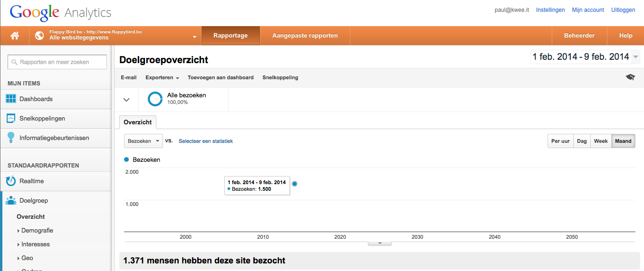Screen dimensions: 644x271
Task: Click the Realtime clock icon
Action: point(11,181)
